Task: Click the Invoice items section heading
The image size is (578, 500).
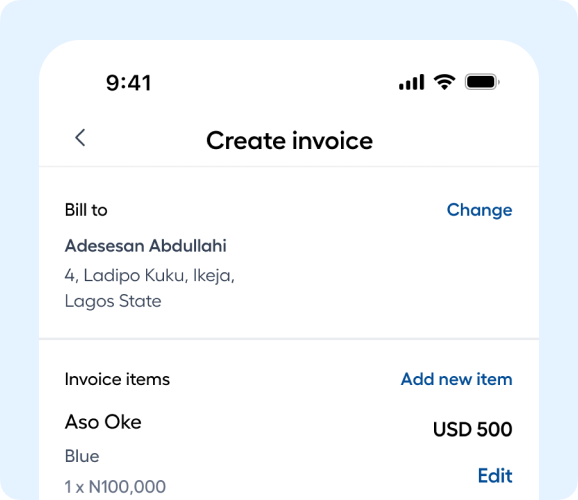Action: (117, 379)
